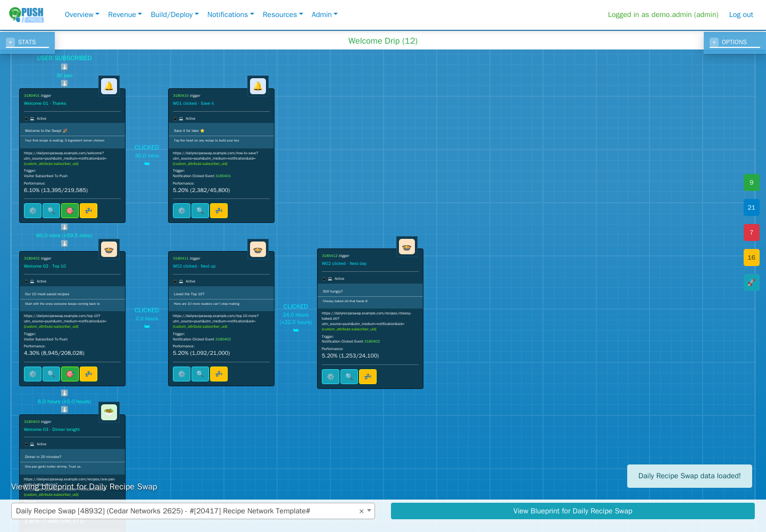The image size is (766, 532).
Task: Click the rocket icon in the right sidebar
Action: pos(751,282)
